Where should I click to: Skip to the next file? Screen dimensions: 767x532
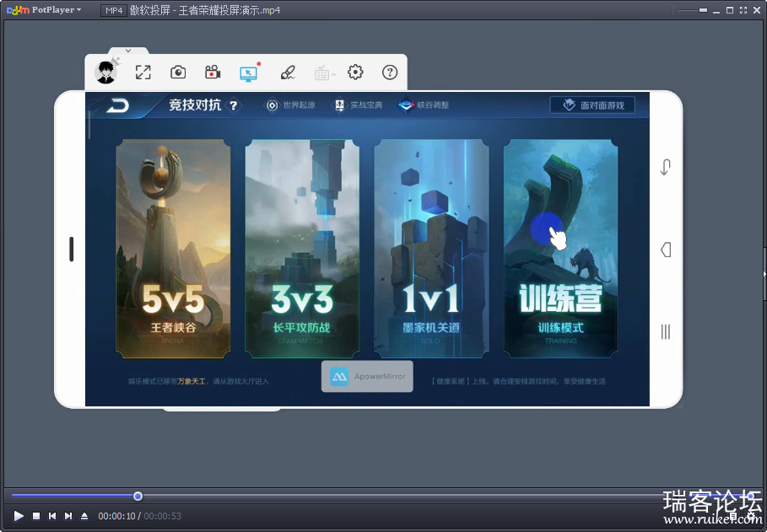pyautogui.click(x=68, y=516)
